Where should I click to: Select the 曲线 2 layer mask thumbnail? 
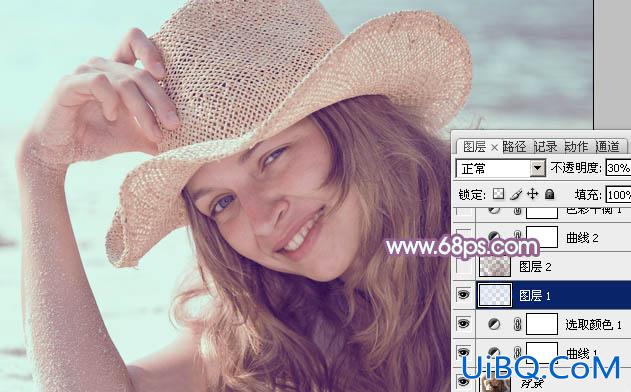pyautogui.click(x=542, y=237)
